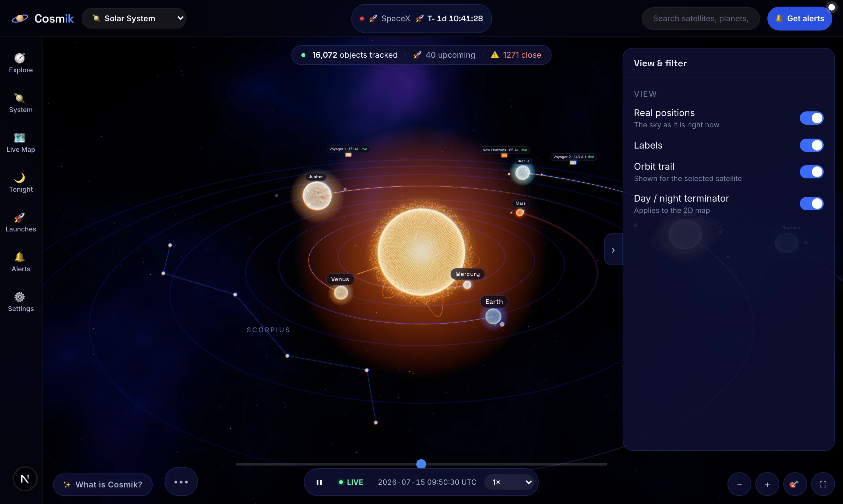Image resolution: width=843 pixels, height=504 pixels.
Task: Toggle the Labels switch
Action: pos(811,145)
